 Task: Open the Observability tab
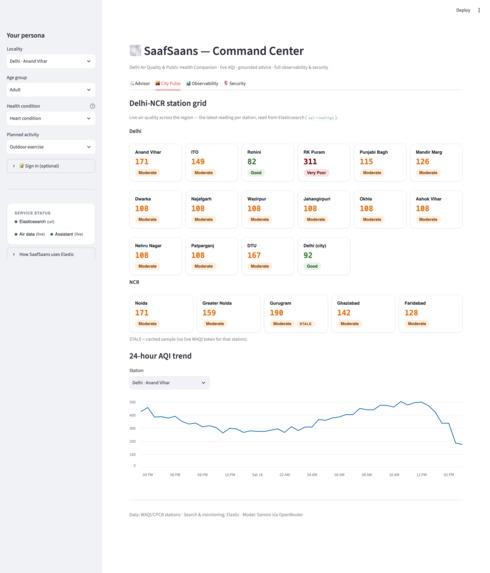pyautogui.click(x=202, y=83)
